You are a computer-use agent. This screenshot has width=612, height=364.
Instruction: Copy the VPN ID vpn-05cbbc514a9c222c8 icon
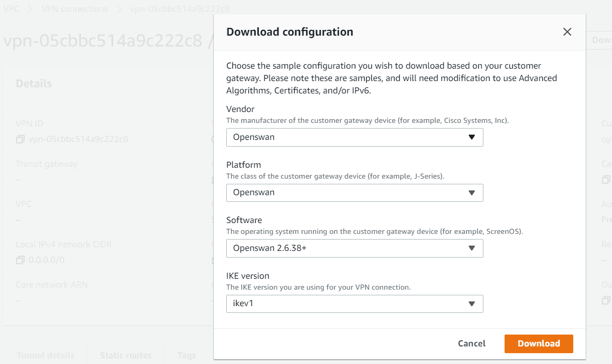20,139
